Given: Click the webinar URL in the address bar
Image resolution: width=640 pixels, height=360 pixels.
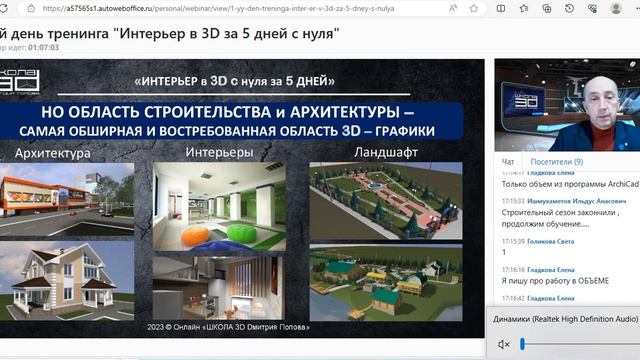Looking at the screenshot, I should 218,8.
